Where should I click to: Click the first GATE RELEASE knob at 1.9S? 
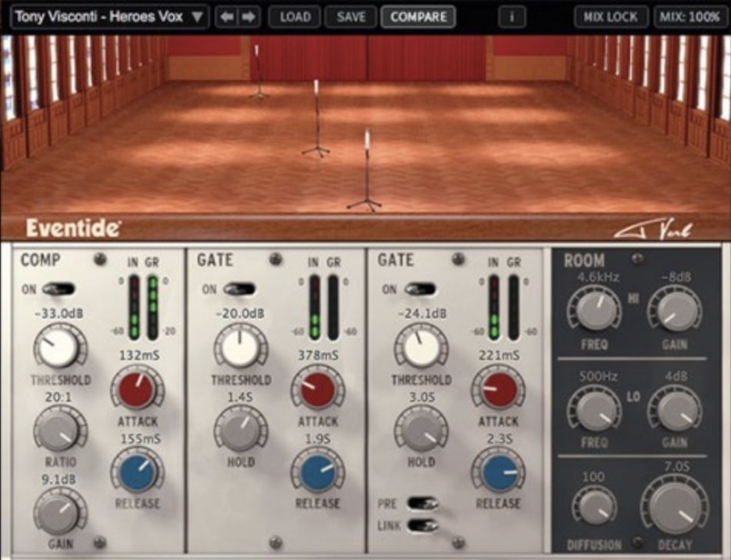point(318,472)
